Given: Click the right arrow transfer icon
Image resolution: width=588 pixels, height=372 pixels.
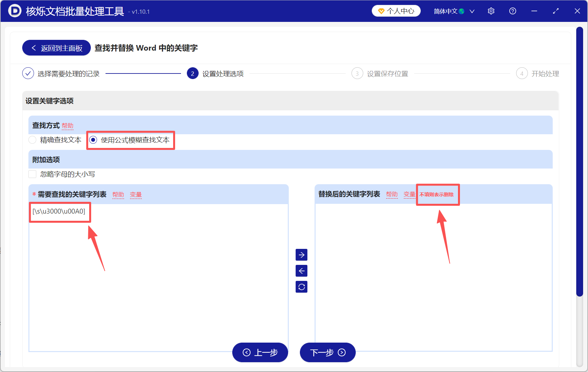Looking at the screenshot, I should 301,255.
